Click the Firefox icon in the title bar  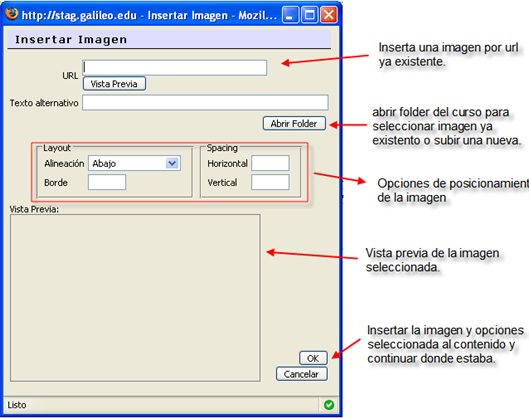tap(12, 15)
